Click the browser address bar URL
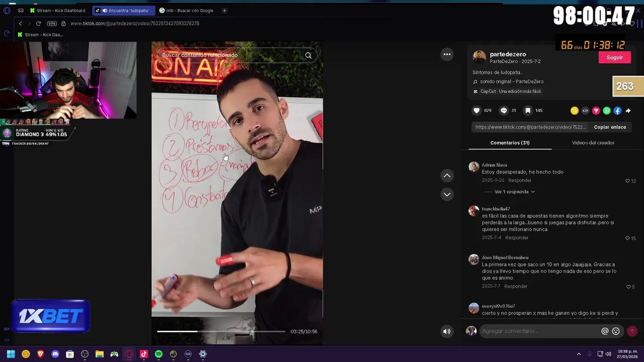The height and width of the screenshot is (362, 644). [x=135, y=24]
